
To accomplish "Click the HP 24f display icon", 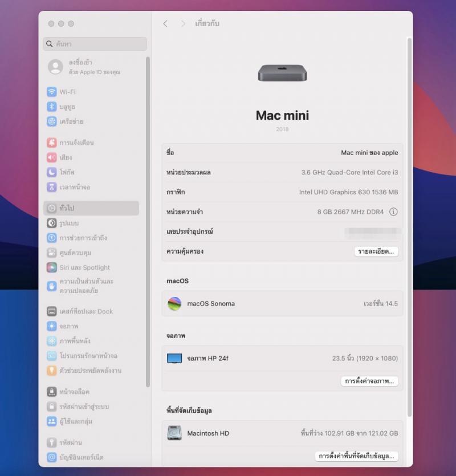I will click(x=174, y=358).
